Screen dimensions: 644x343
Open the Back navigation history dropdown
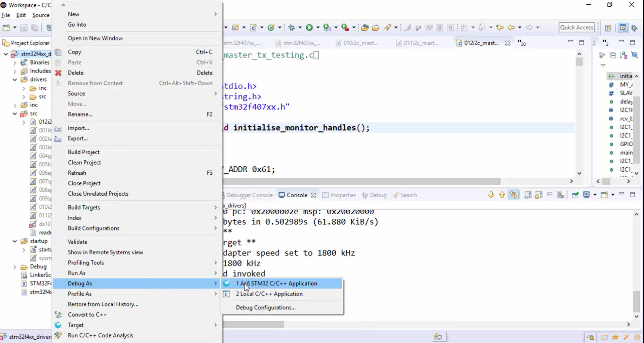pos(520,28)
